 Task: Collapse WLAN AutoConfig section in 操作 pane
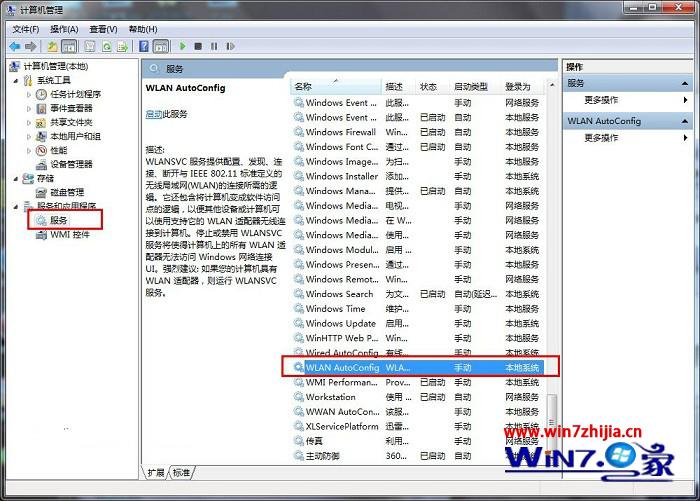click(x=685, y=121)
